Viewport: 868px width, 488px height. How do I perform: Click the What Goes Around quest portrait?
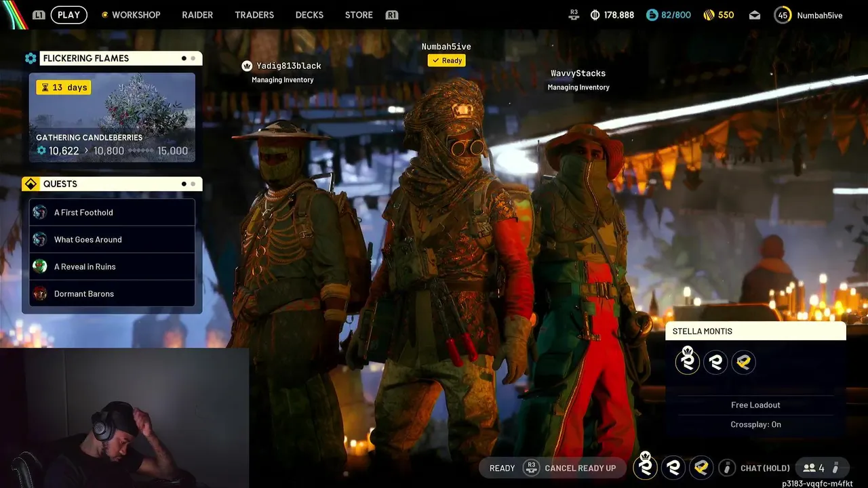40,239
